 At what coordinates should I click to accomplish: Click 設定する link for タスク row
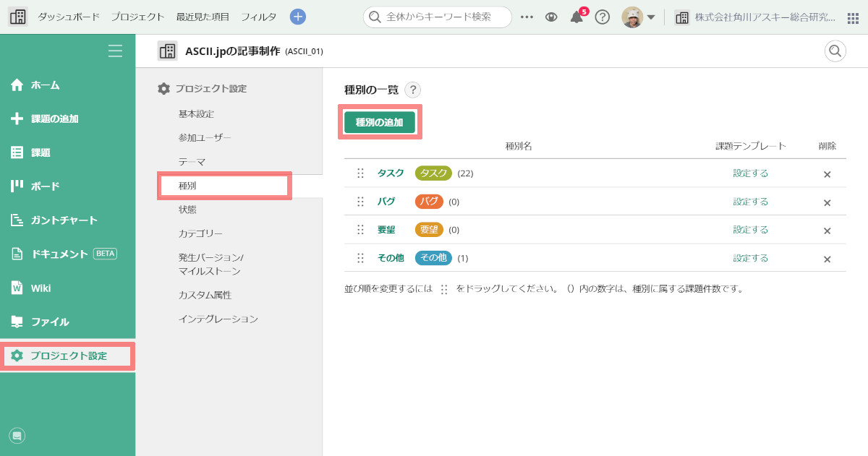(x=750, y=173)
